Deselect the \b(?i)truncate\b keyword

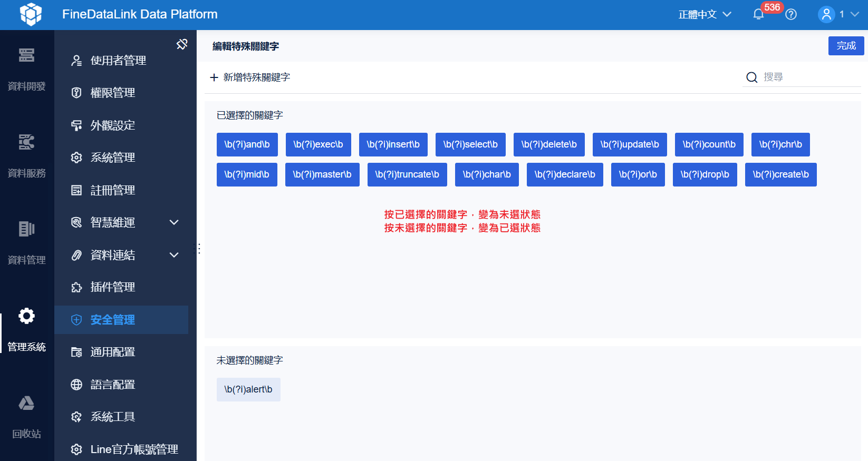(x=407, y=174)
